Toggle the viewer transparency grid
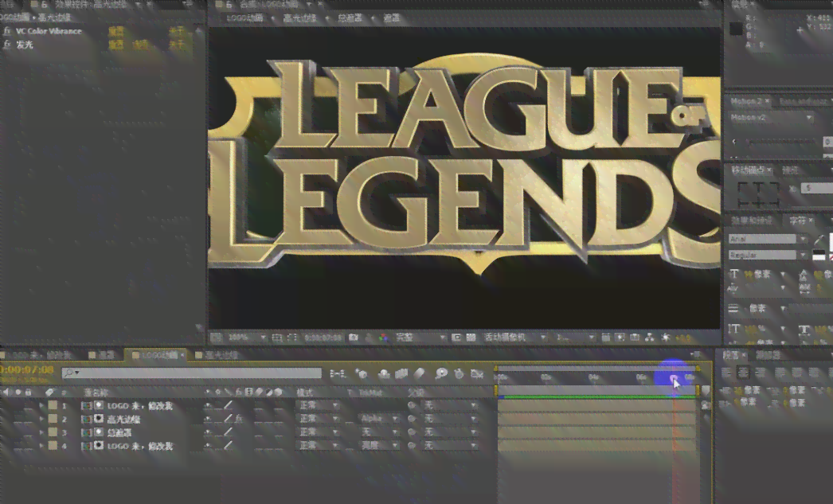The height and width of the screenshot is (504, 833). 471,338
